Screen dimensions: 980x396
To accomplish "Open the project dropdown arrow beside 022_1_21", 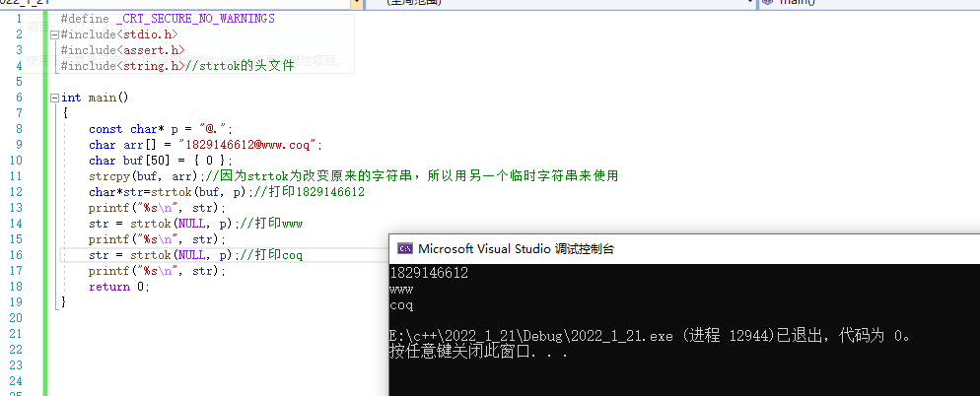I will tap(356, 3).
